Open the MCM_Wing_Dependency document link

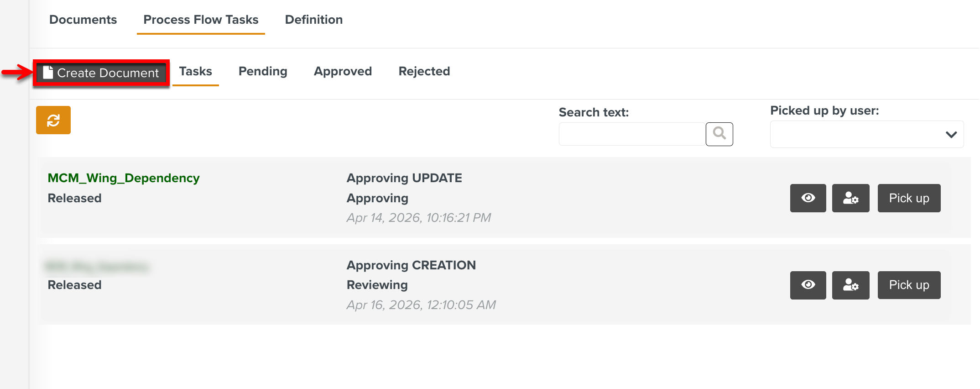124,178
